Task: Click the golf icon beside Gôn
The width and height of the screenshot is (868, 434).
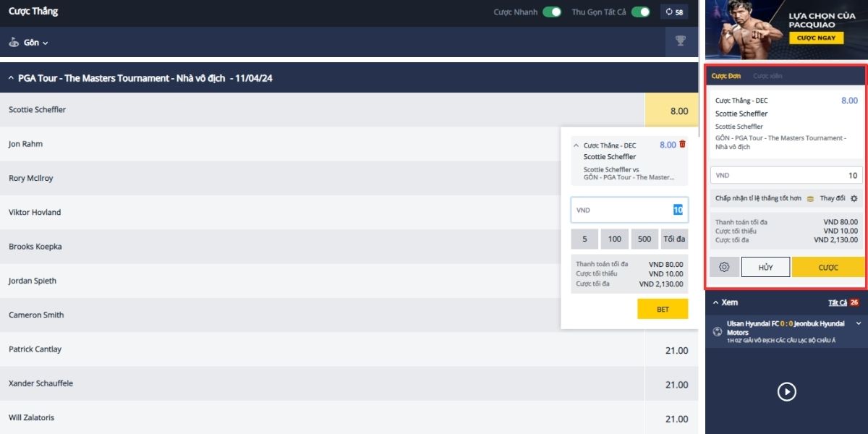Action: pyautogui.click(x=14, y=42)
